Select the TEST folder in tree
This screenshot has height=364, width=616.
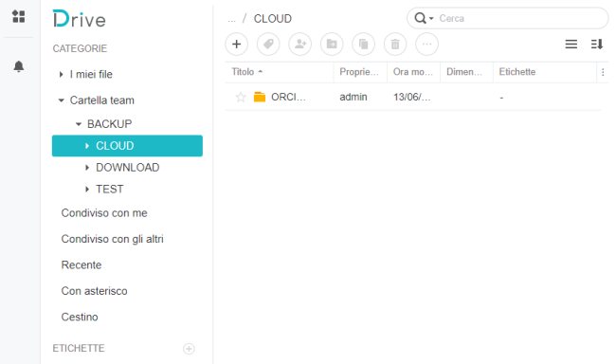[110, 189]
